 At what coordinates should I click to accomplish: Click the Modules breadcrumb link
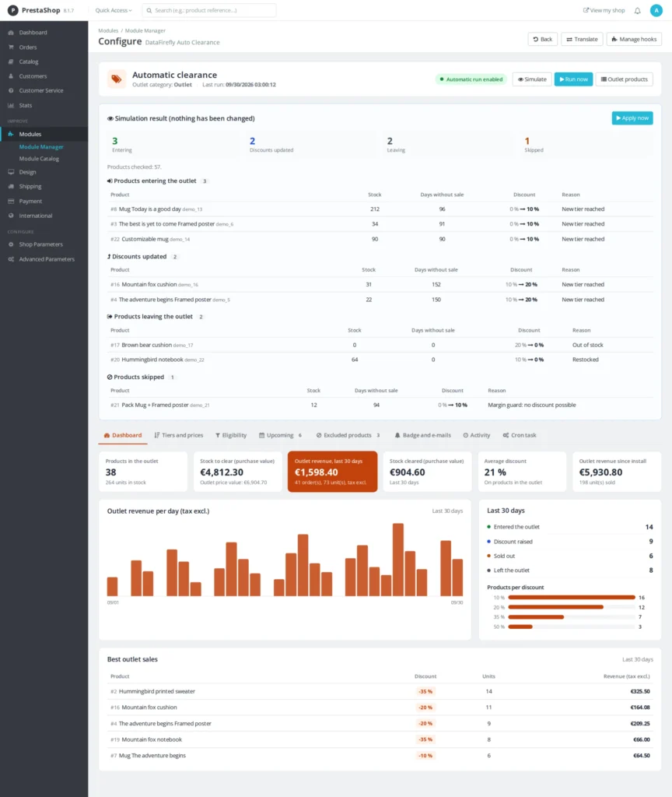pos(108,30)
